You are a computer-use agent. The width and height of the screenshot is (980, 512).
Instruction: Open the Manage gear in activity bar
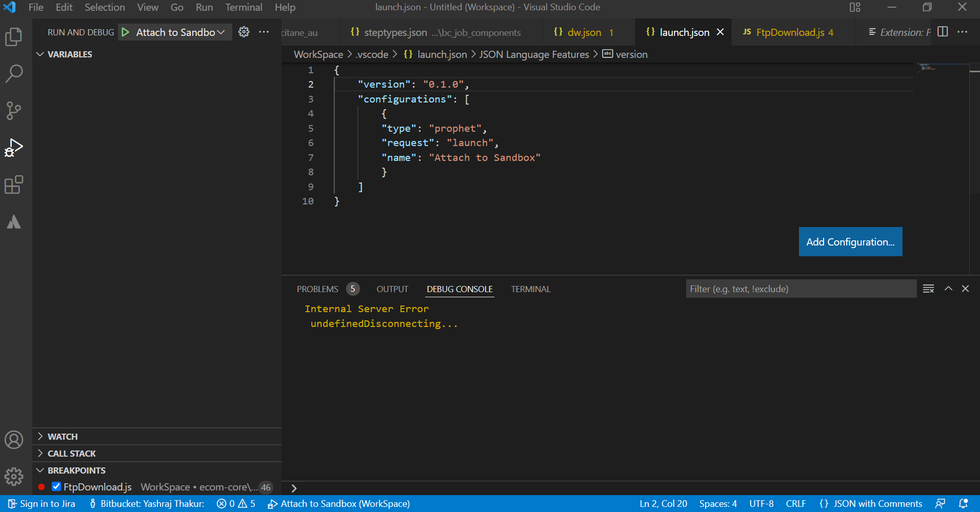click(14, 477)
